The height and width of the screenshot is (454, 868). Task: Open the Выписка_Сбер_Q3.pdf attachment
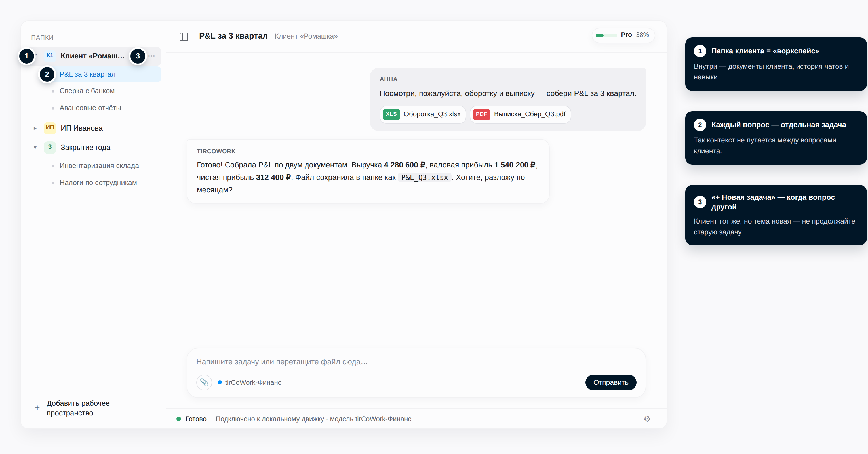(520, 114)
